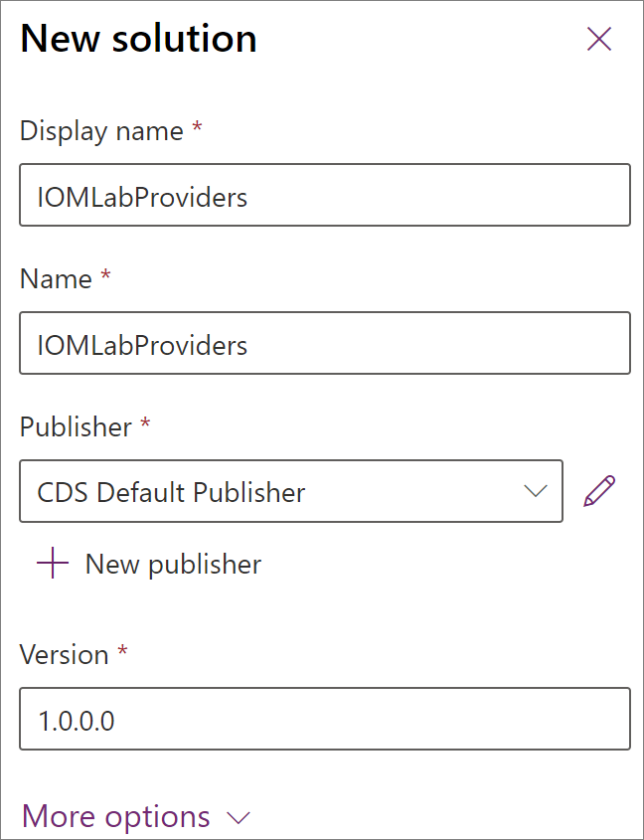Click the Display name field label
This screenshot has width=644, height=840.
101,132
